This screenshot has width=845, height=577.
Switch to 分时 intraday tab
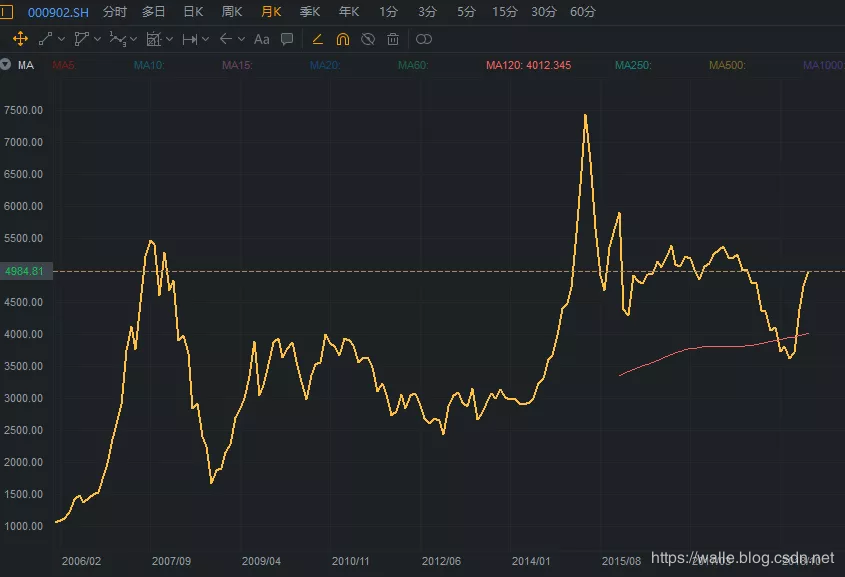pos(115,11)
